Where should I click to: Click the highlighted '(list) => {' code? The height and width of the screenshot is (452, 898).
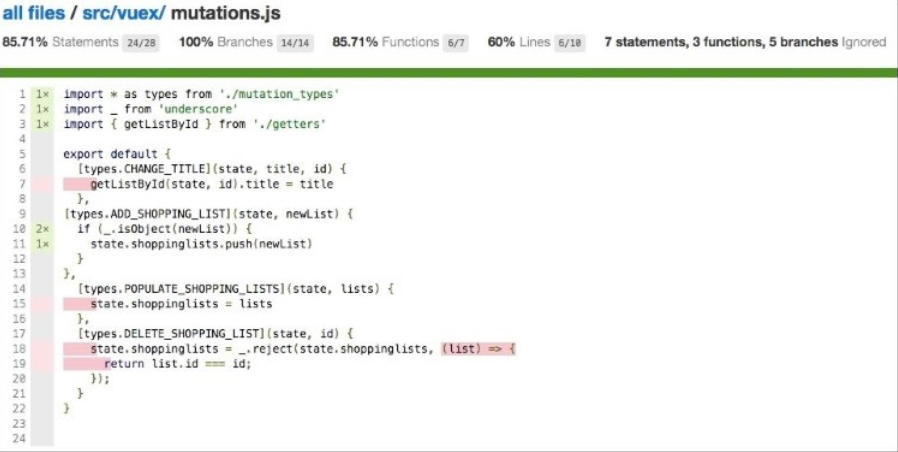point(478,348)
